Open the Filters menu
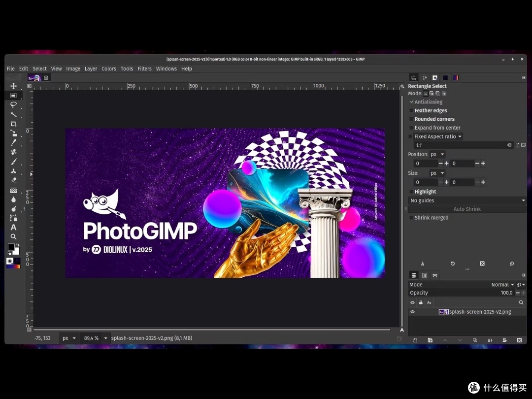Viewport: 532px width, 399px height. click(144, 68)
